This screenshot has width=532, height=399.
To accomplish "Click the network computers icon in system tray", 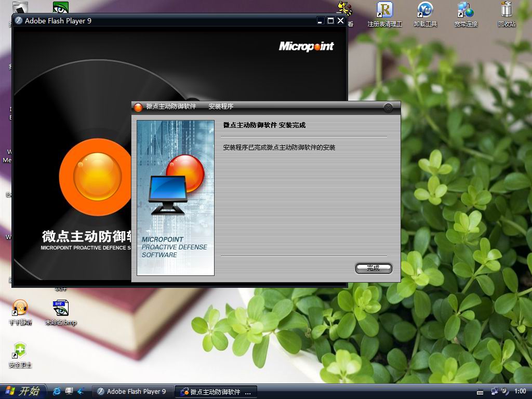I will tap(495, 391).
